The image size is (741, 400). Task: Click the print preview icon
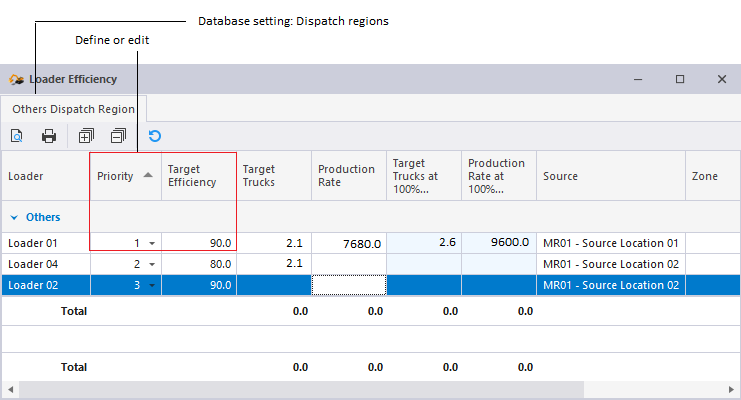17,136
